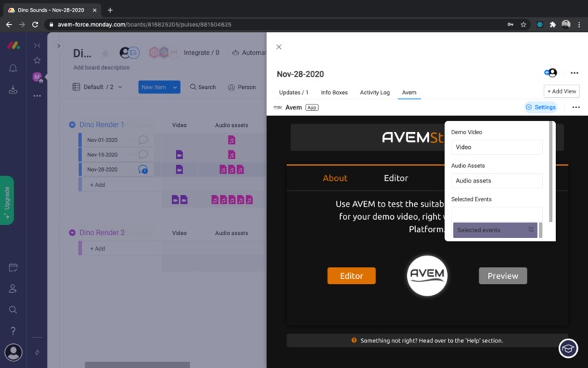Open the Default / 2 view dropdown
588x368 pixels.
[97, 87]
